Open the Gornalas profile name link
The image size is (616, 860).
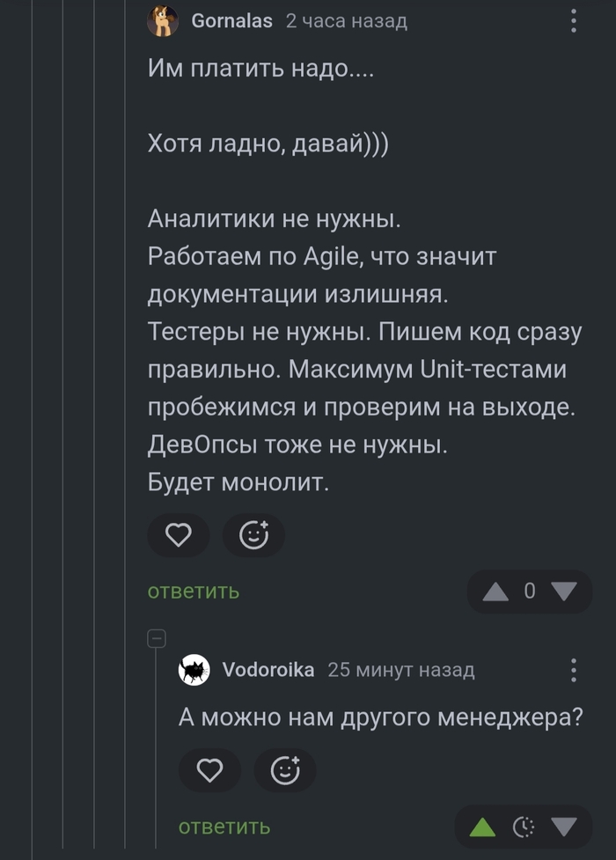point(231,21)
